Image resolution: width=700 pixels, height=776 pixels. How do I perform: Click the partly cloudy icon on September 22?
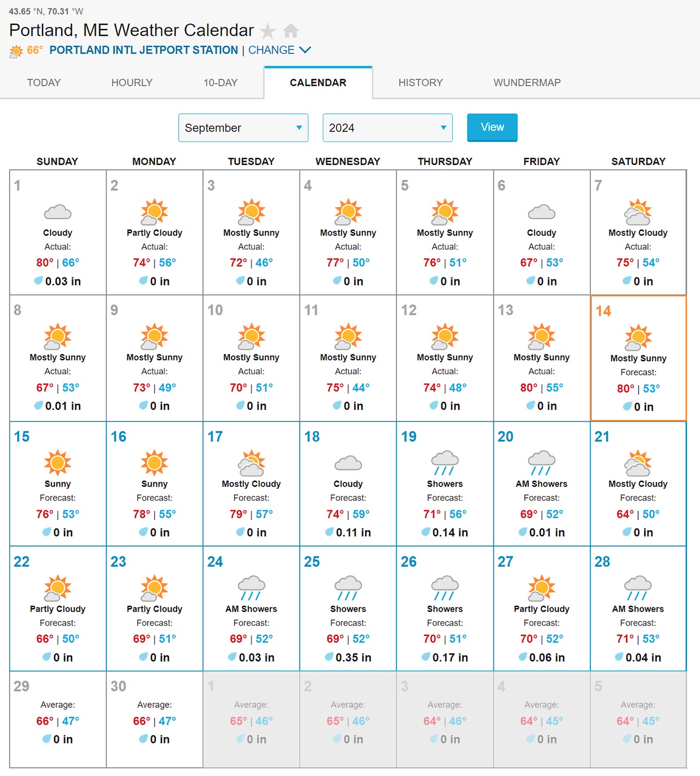coord(58,588)
